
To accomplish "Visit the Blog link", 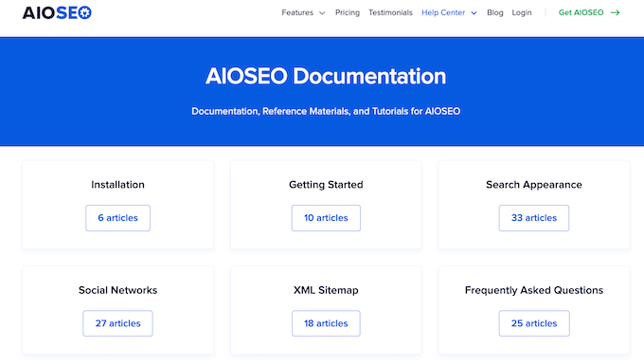I will click(x=495, y=12).
